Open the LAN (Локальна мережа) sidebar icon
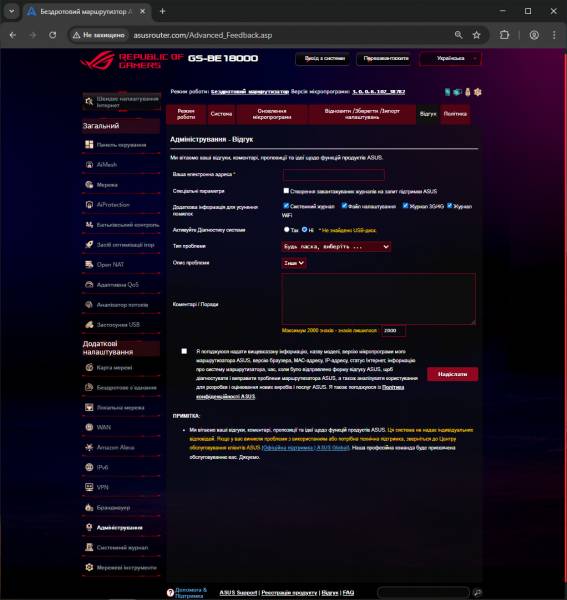Viewport: 567px width, 600px height. [x=89, y=408]
